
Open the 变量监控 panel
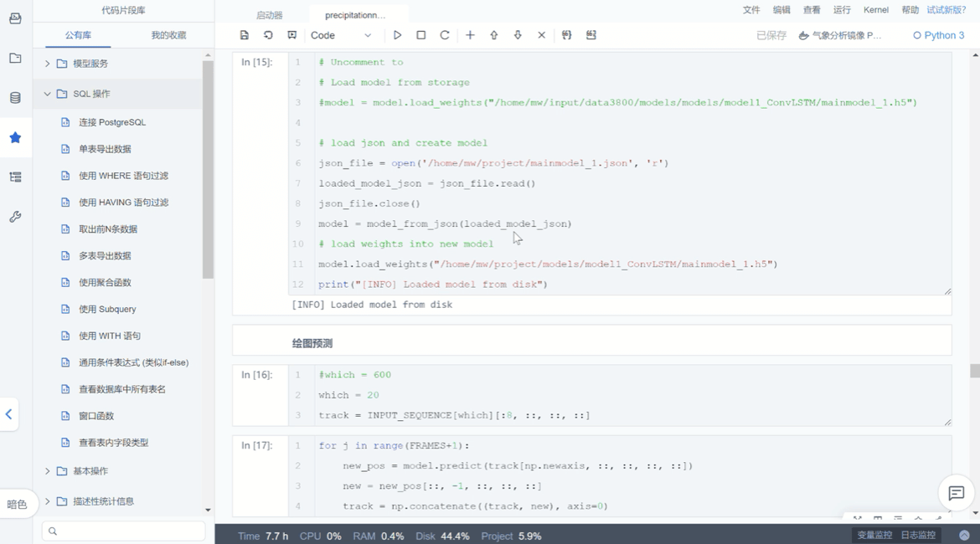(x=874, y=535)
